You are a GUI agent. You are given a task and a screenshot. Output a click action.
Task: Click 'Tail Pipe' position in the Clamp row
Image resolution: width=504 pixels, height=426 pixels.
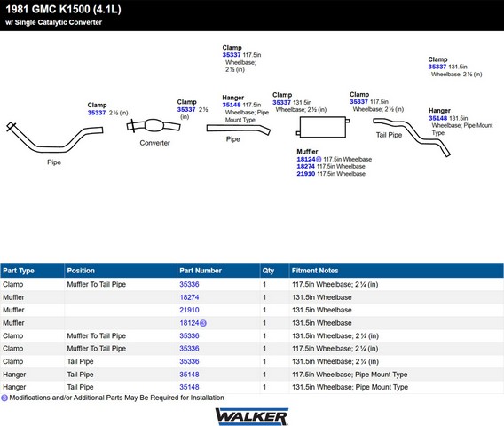click(x=80, y=362)
